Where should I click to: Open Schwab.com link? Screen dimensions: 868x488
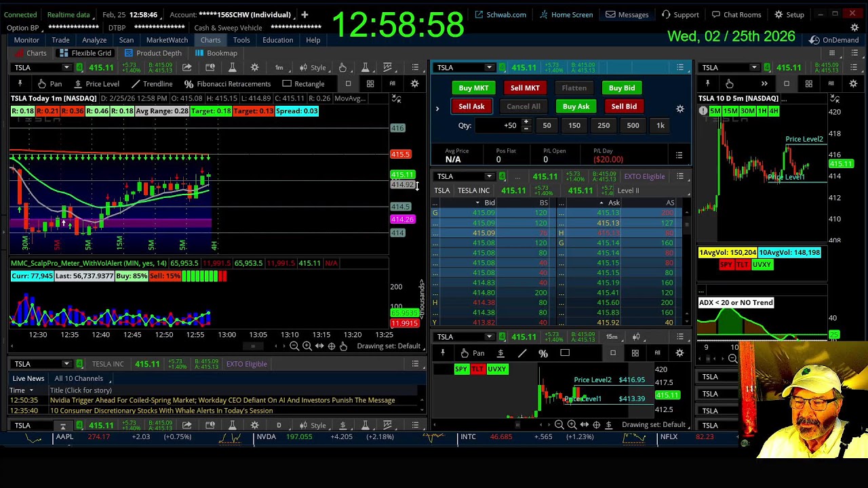tap(500, 14)
